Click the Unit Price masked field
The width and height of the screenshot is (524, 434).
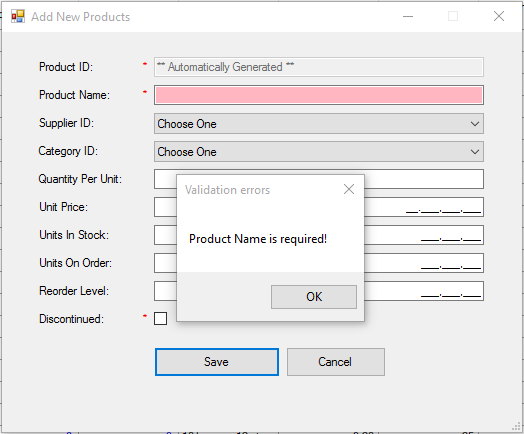pyautogui.click(x=424, y=207)
